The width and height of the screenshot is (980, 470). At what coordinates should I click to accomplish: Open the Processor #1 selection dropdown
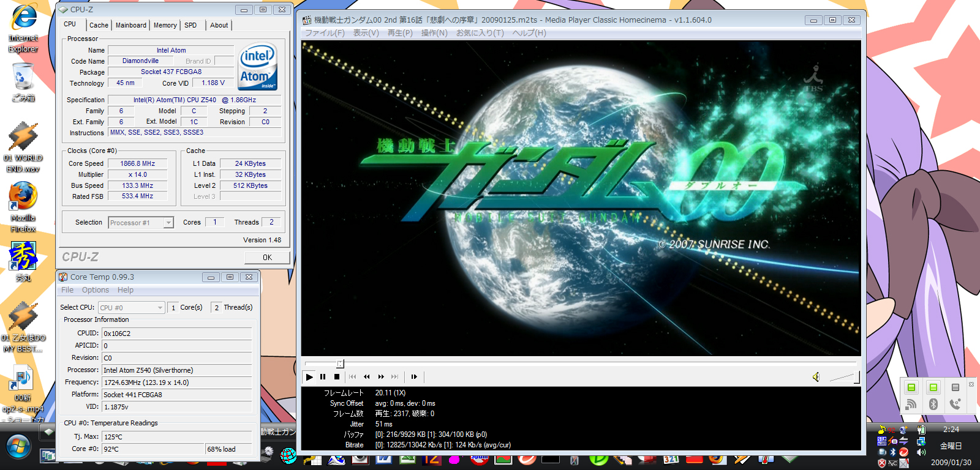click(x=168, y=223)
